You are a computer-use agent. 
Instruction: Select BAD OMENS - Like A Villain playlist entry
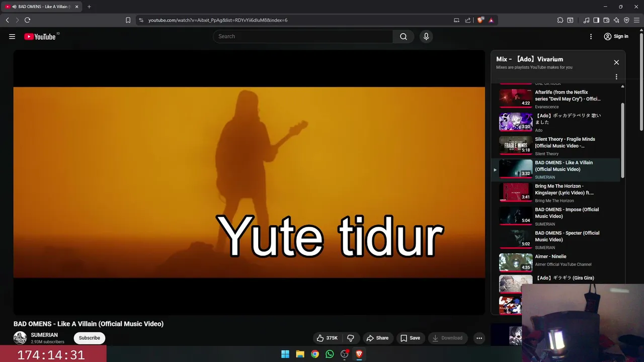click(x=556, y=169)
